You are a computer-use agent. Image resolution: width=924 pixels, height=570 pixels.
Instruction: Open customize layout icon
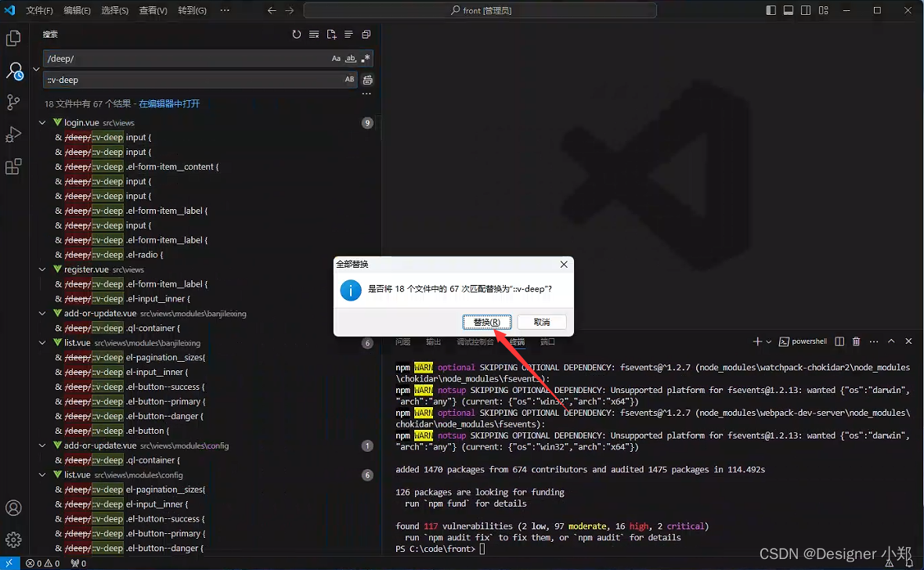(x=823, y=11)
